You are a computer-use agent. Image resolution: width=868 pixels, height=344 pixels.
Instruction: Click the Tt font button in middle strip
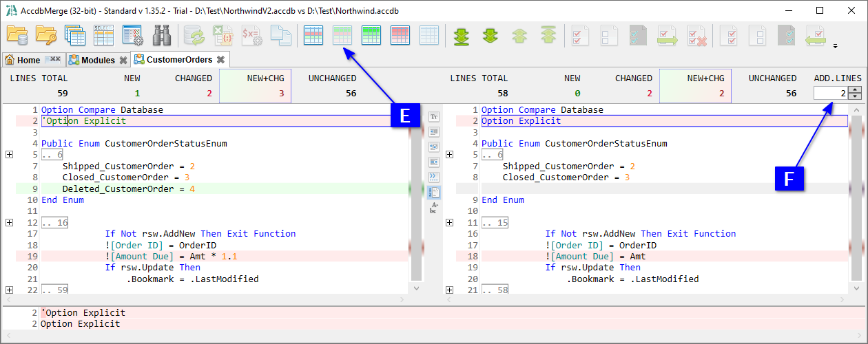click(434, 117)
